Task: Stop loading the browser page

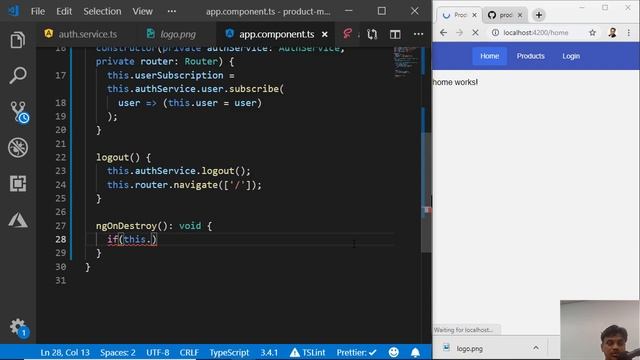Action: coord(475,33)
